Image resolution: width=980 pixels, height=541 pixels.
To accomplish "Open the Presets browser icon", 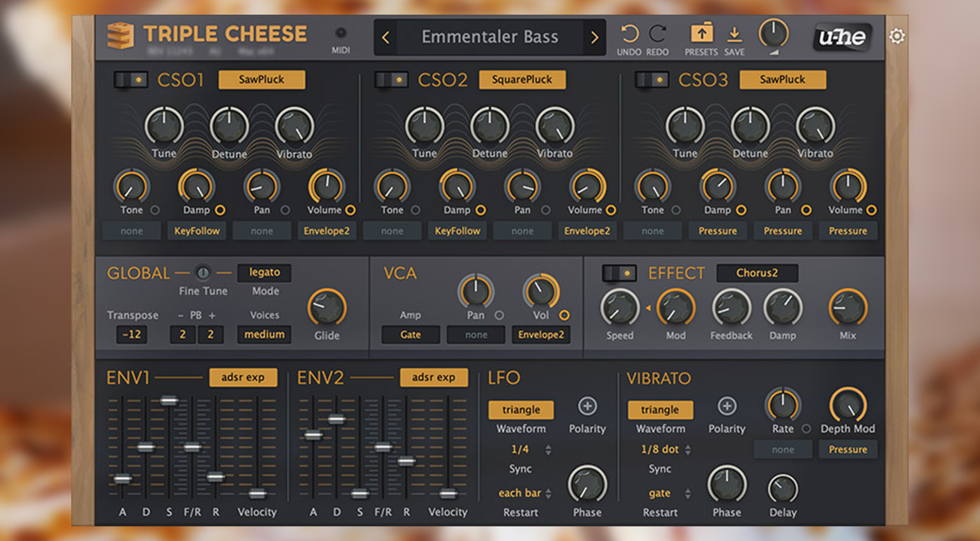I will click(701, 33).
